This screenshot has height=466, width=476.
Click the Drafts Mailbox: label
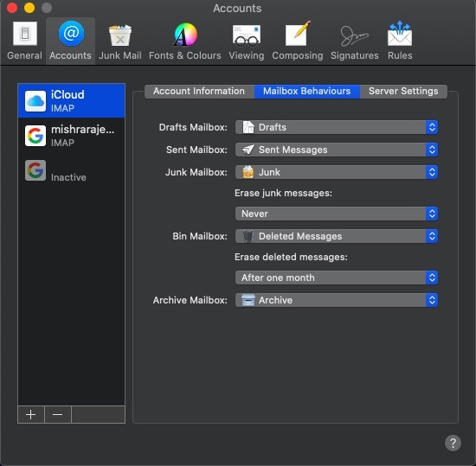coord(193,127)
